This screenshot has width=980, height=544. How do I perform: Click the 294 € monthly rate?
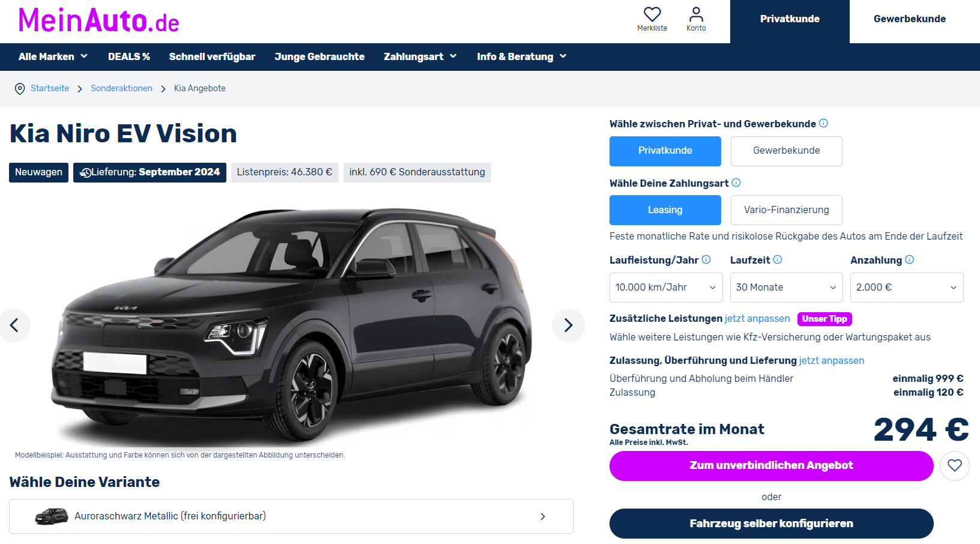921,430
